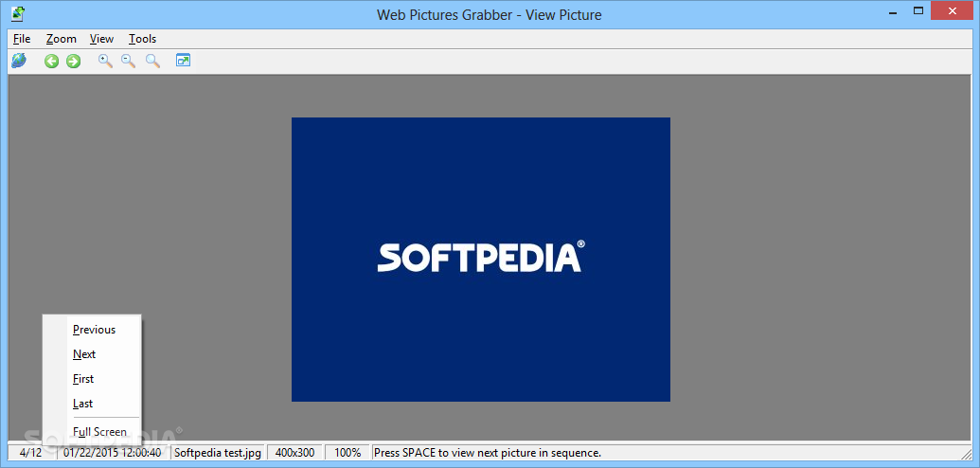The height and width of the screenshot is (468, 980).
Task: Click the 400x300 dimensions in status bar
Action: click(295, 452)
